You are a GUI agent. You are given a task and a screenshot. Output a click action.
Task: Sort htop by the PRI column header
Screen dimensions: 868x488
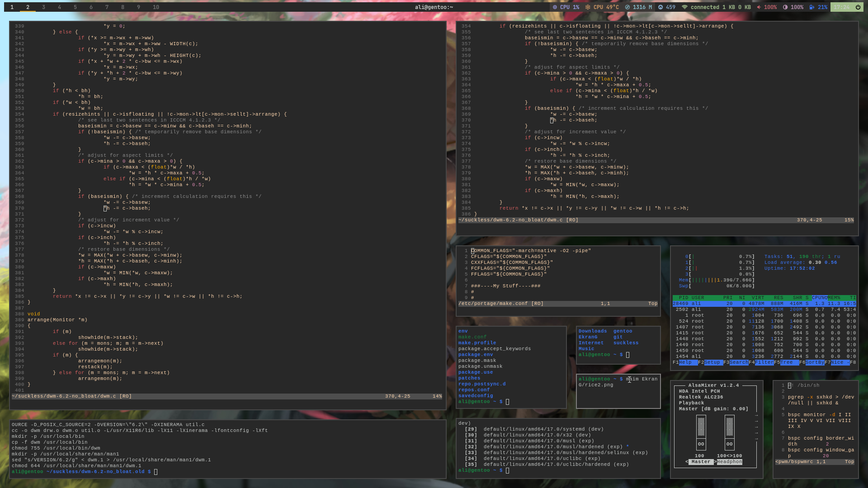click(728, 298)
